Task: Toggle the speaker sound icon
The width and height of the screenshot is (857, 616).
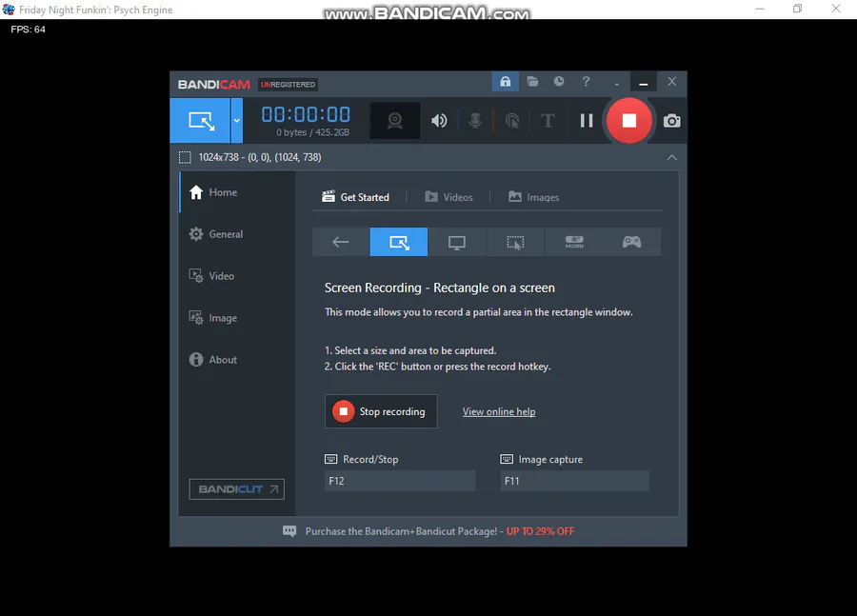Action: (x=439, y=120)
